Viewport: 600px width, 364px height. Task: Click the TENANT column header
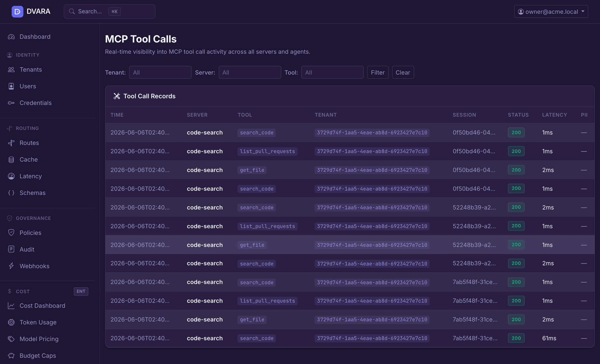(x=325, y=115)
